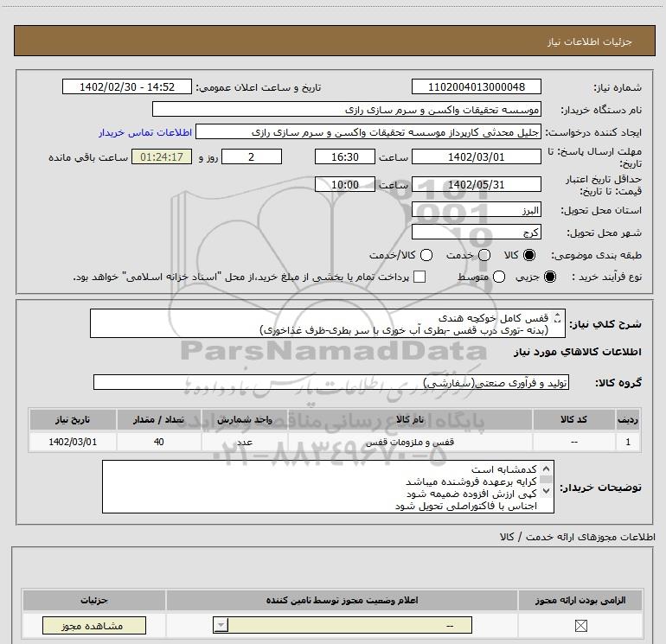Screen dimensions: 666x644
Task: Click the کد کالا column header
Action: (x=573, y=419)
